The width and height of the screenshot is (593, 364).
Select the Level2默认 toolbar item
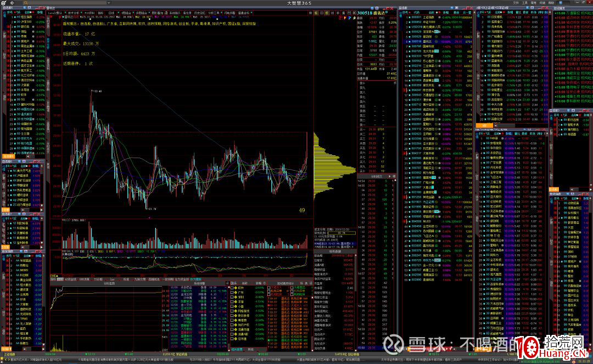(x=55, y=13)
